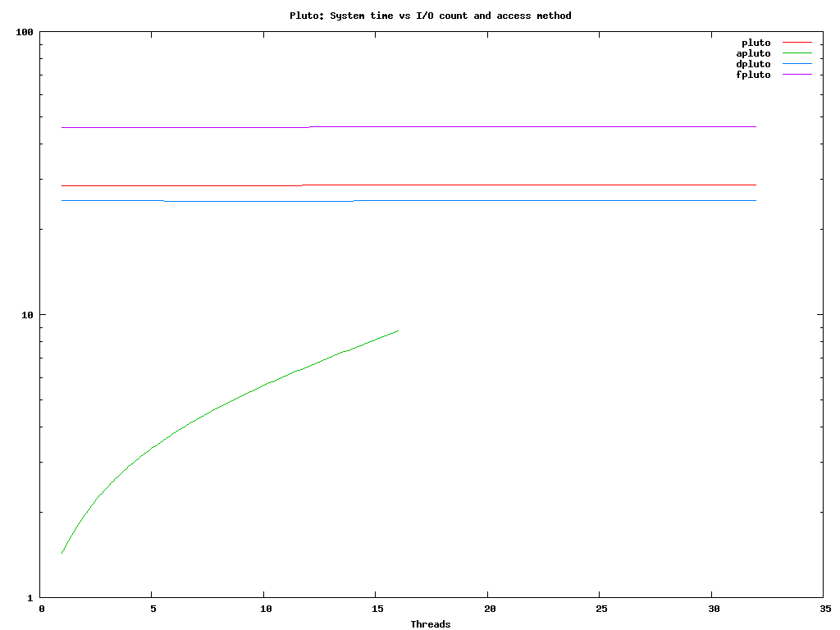
Task: Click the blue dpluto legend line sample
Action: click(x=797, y=64)
